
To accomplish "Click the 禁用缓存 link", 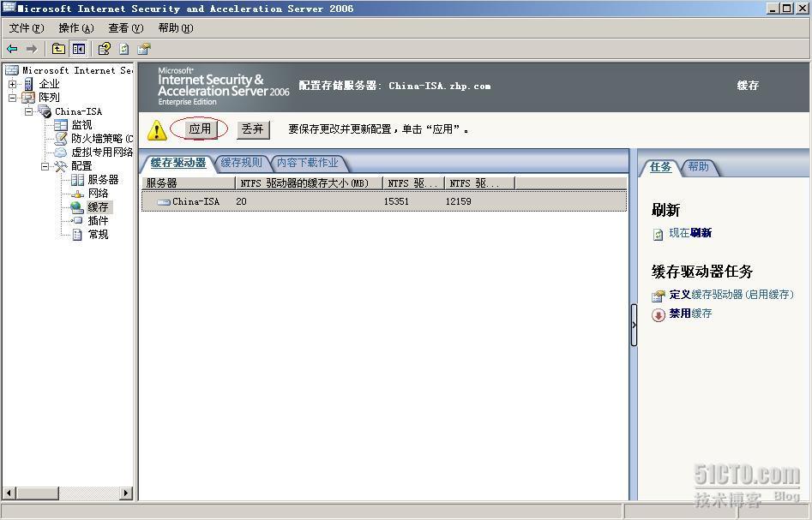I will click(690, 313).
